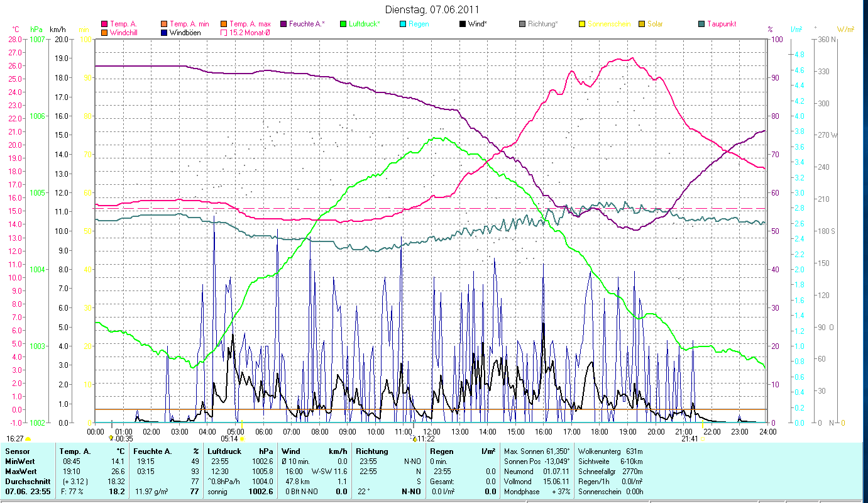Click the teal Taupunkt legend square

point(701,24)
